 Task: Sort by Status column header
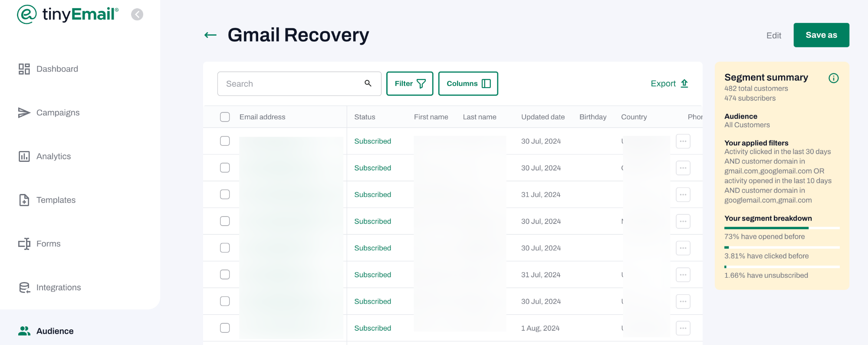coord(365,117)
